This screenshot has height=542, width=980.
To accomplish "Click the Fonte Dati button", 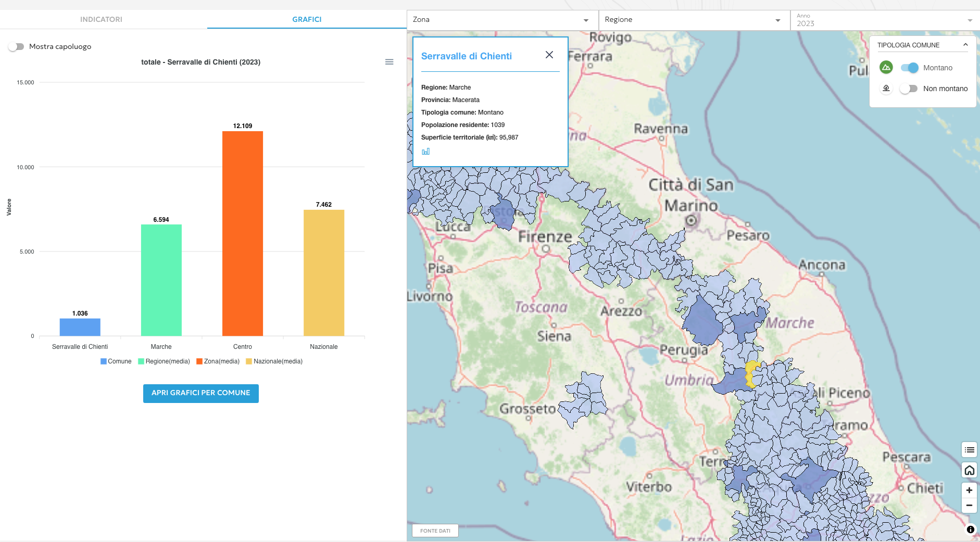I will (435, 531).
